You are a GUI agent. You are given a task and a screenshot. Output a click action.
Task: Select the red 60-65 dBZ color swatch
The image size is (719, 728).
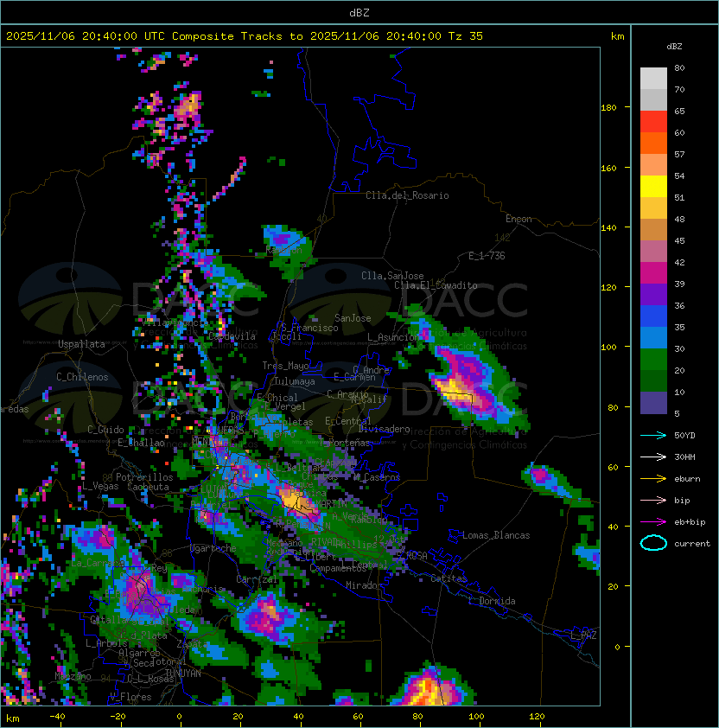pos(653,122)
